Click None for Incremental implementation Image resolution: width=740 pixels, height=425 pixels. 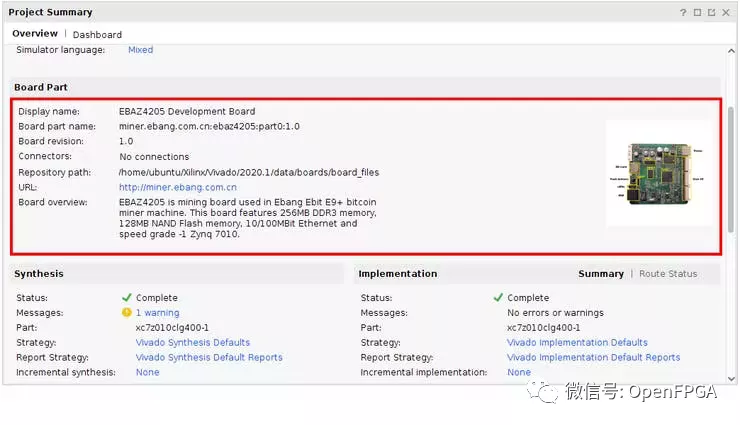(519, 372)
